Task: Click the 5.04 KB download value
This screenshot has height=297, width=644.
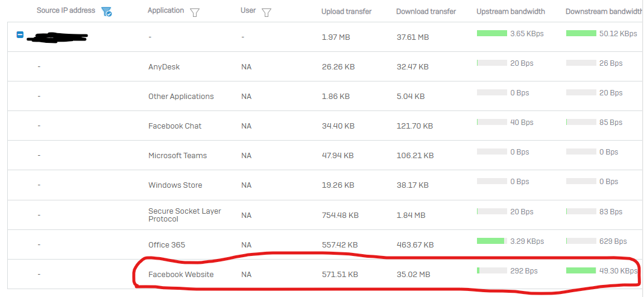Action: point(411,96)
